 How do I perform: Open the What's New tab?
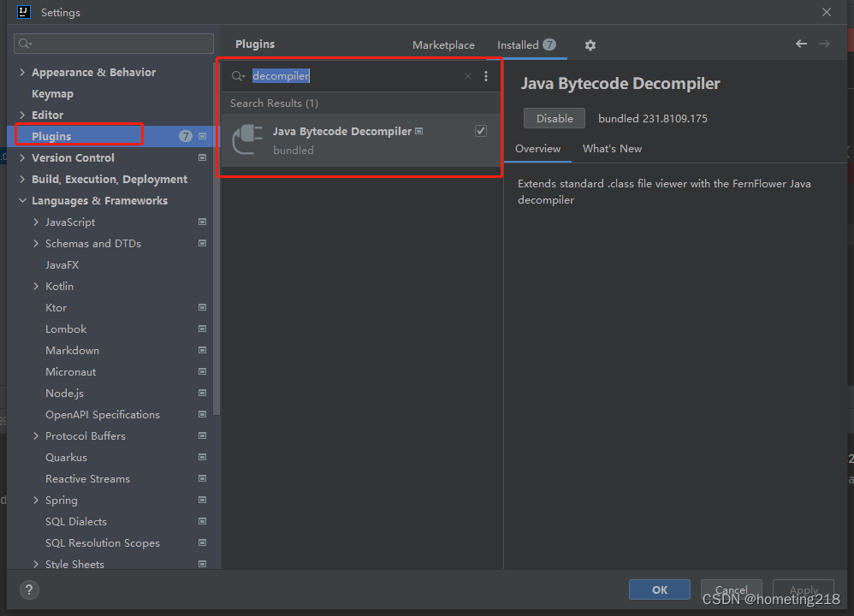(612, 149)
